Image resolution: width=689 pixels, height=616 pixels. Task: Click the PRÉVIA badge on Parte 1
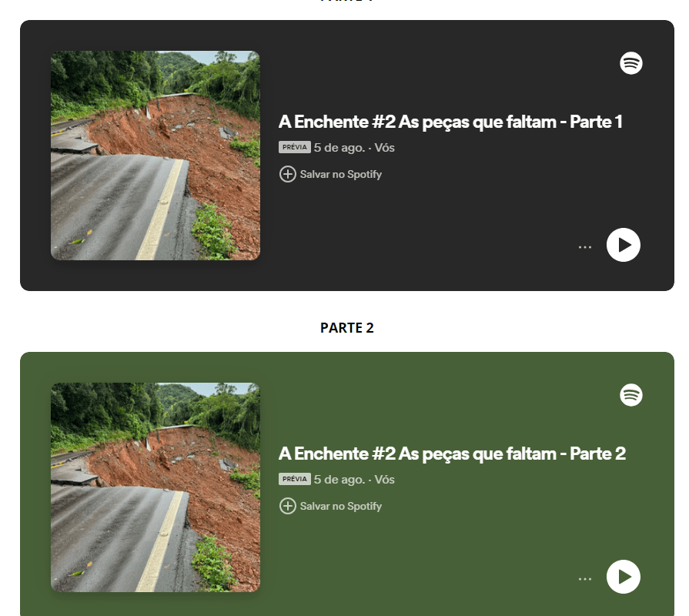click(x=294, y=147)
